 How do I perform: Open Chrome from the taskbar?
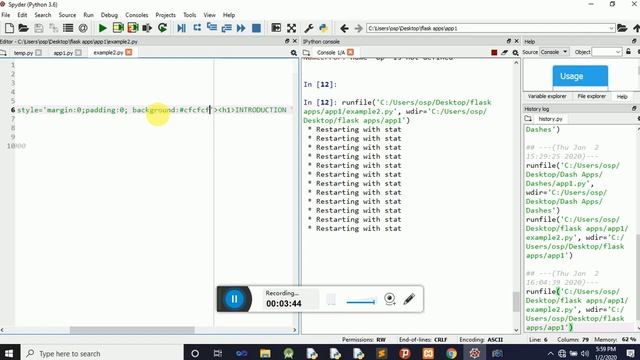click(451, 353)
